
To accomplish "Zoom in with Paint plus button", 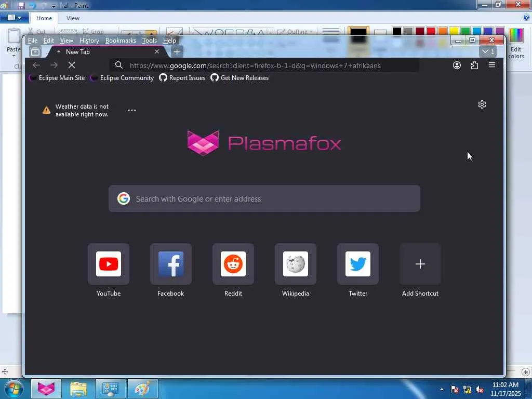I will pyautogui.click(x=526, y=372).
